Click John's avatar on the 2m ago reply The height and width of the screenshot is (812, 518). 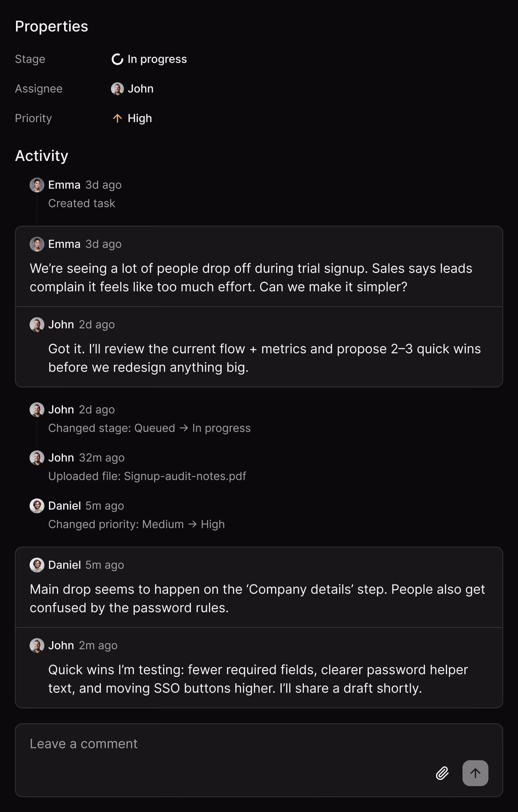[x=37, y=646]
